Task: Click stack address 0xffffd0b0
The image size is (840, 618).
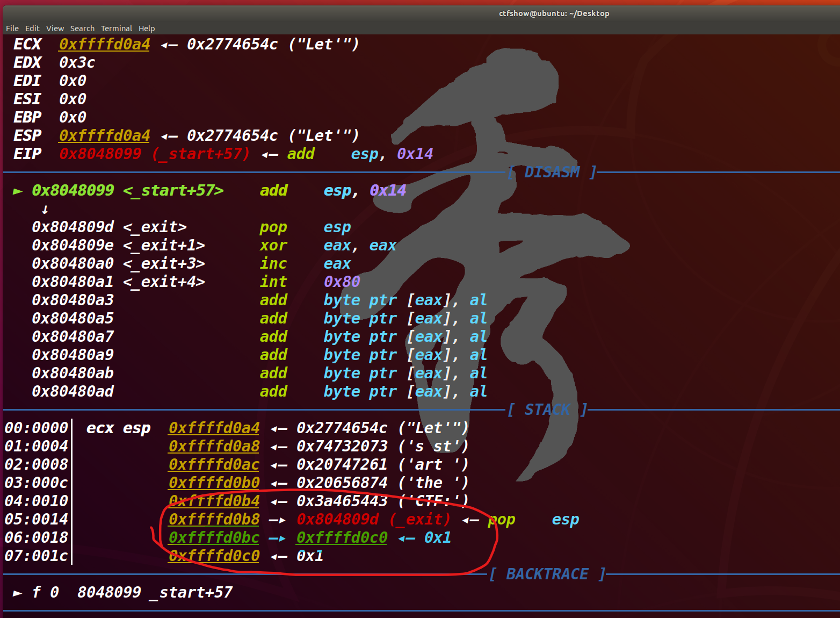Action: tap(214, 483)
